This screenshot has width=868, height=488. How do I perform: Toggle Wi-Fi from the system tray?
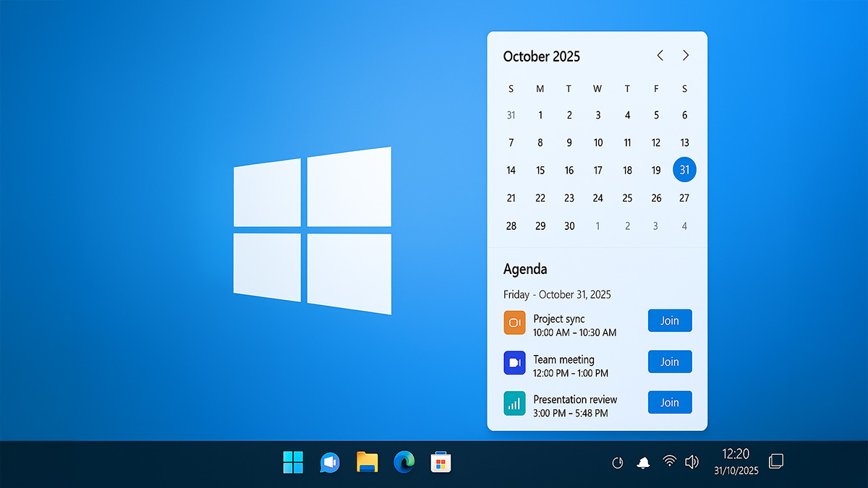click(x=668, y=461)
